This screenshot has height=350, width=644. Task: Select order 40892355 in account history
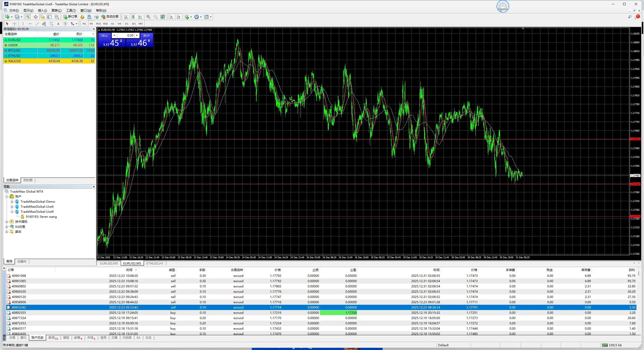pyautogui.click(x=19, y=313)
